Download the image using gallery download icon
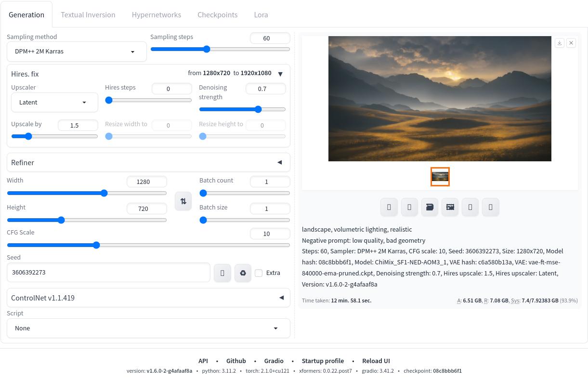This screenshot has height=379, width=588. tap(560, 43)
